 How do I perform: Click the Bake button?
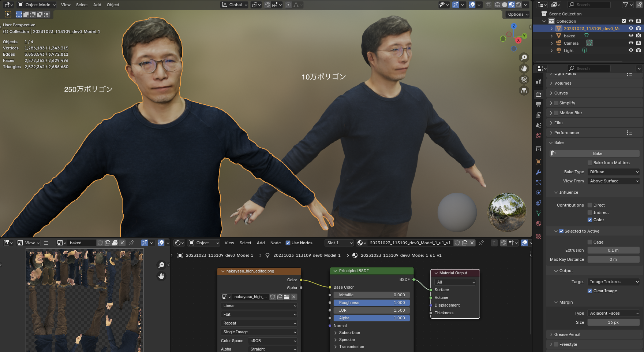(x=595, y=153)
